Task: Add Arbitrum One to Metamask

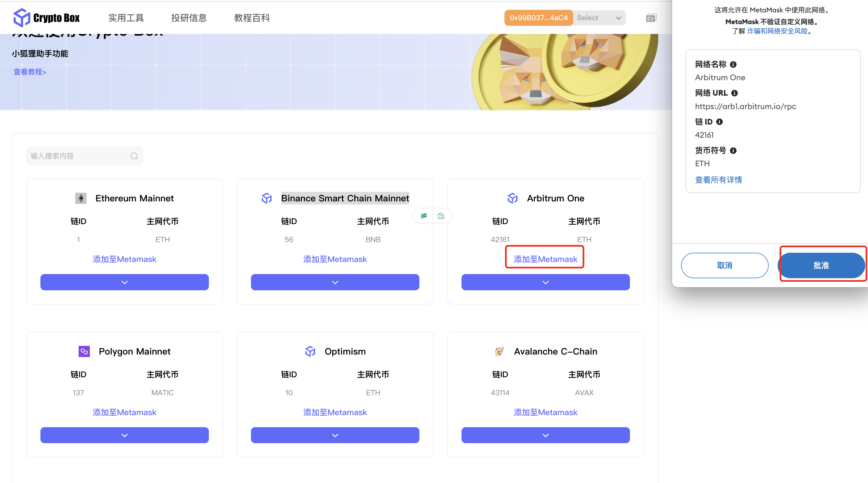Action: tap(545, 259)
